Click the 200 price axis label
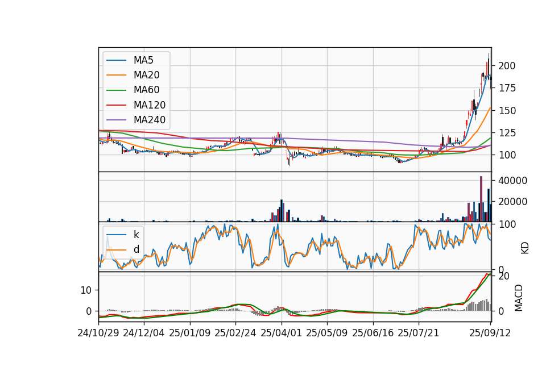Viewport: 546px width, 392px height. (507, 66)
